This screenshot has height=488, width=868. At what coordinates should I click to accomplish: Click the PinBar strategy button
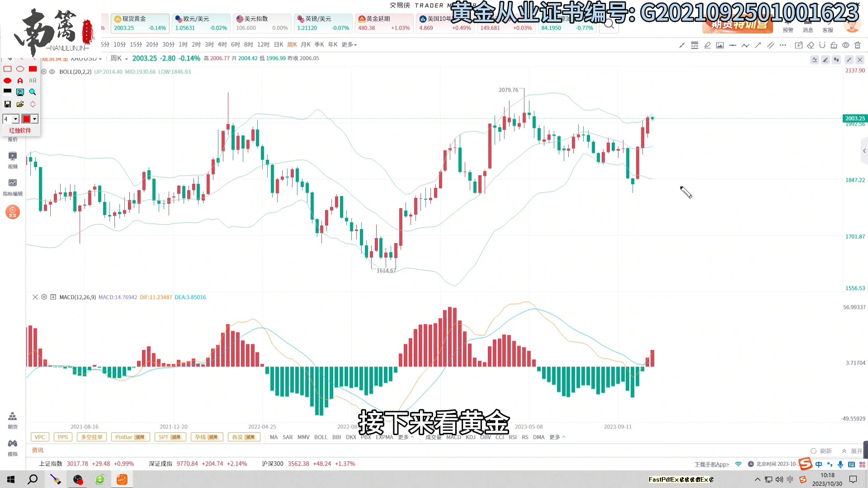tap(130, 437)
